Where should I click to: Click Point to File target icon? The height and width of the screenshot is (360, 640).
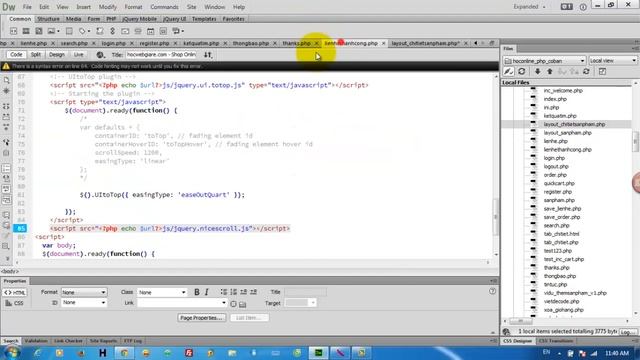click(233, 304)
